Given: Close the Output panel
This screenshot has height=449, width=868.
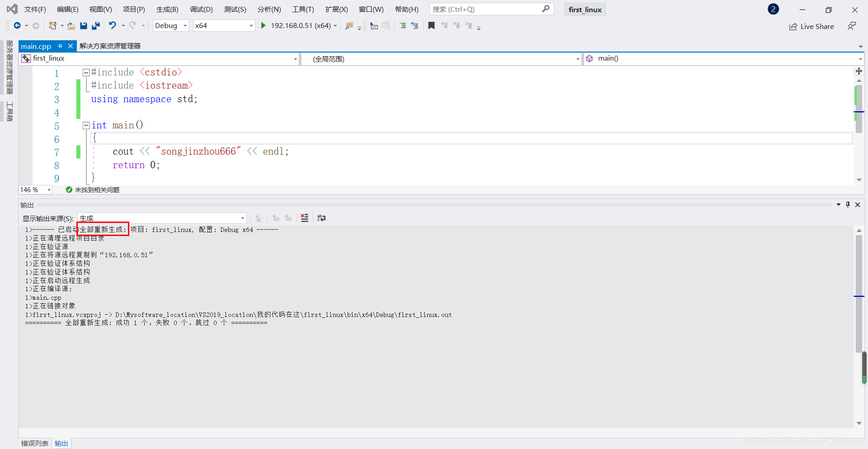Looking at the screenshot, I should pyautogui.click(x=858, y=205).
